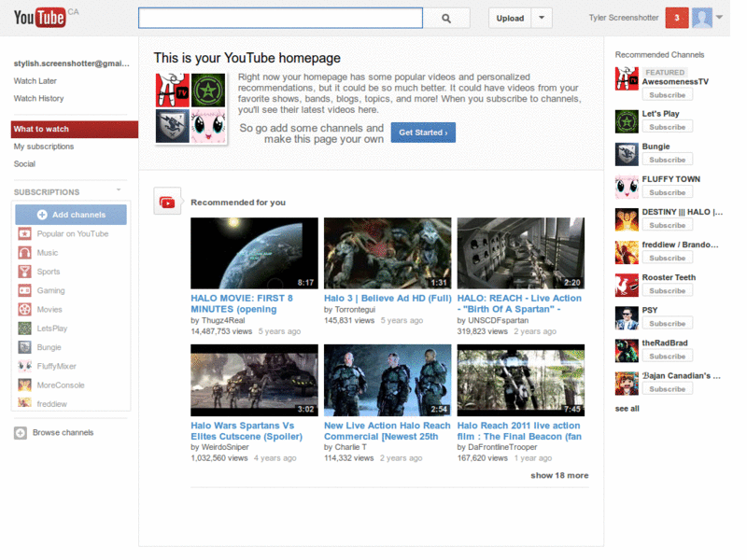Click the Bungie channel icon in sidebar
The width and height of the screenshot is (747, 560).
(25, 347)
